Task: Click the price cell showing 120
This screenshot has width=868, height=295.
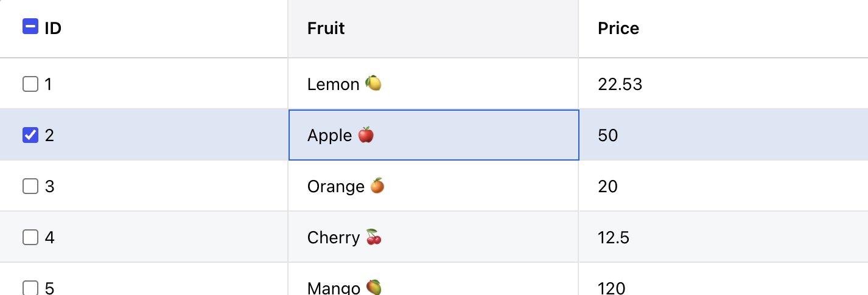Action: coord(612,287)
